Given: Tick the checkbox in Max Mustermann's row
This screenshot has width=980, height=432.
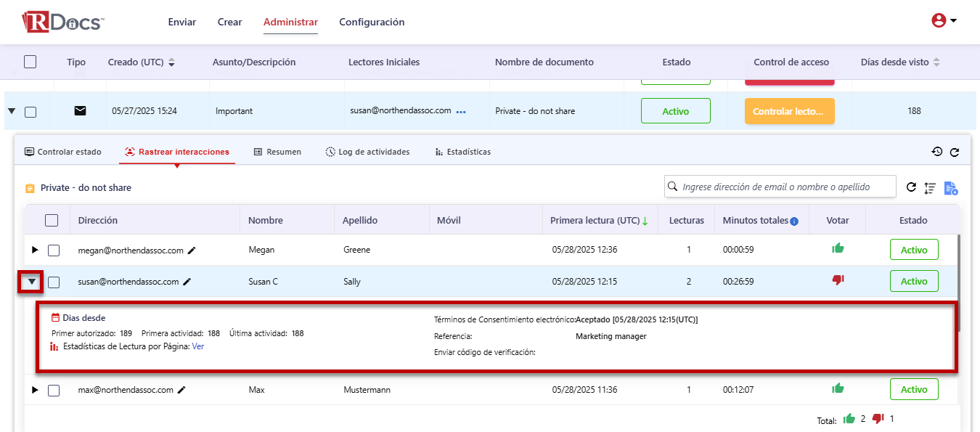Looking at the screenshot, I should tap(54, 391).
